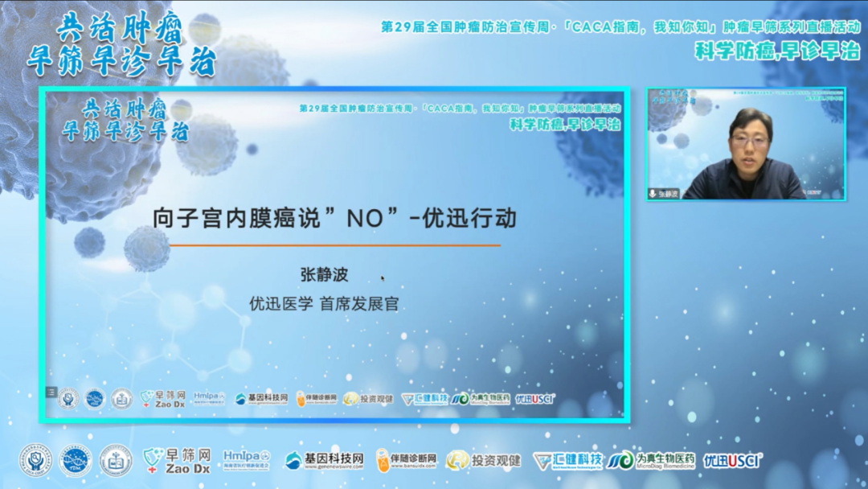Click the small 伴随诊断网 logo inside the slide
The width and height of the screenshot is (868, 489).
pos(317,399)
